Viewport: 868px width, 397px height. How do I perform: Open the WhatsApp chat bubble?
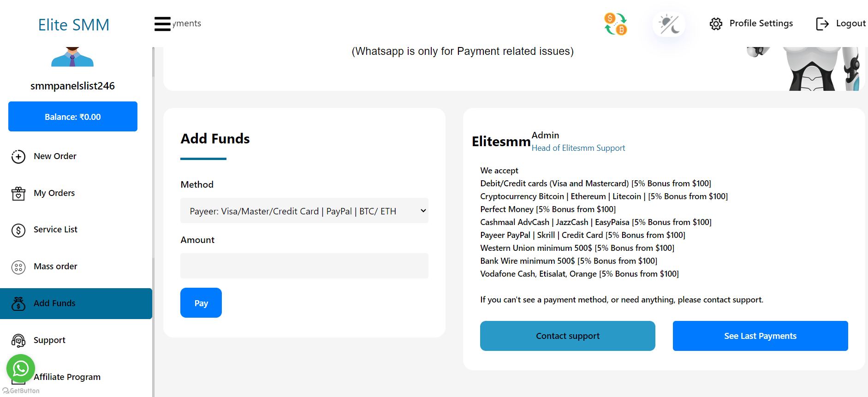(x=21, y=368)
